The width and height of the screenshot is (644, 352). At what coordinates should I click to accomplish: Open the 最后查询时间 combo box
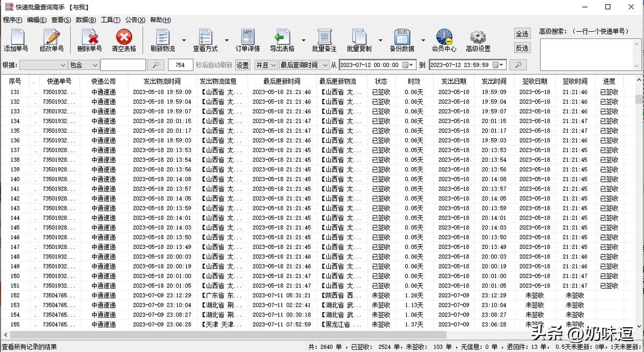302,64
